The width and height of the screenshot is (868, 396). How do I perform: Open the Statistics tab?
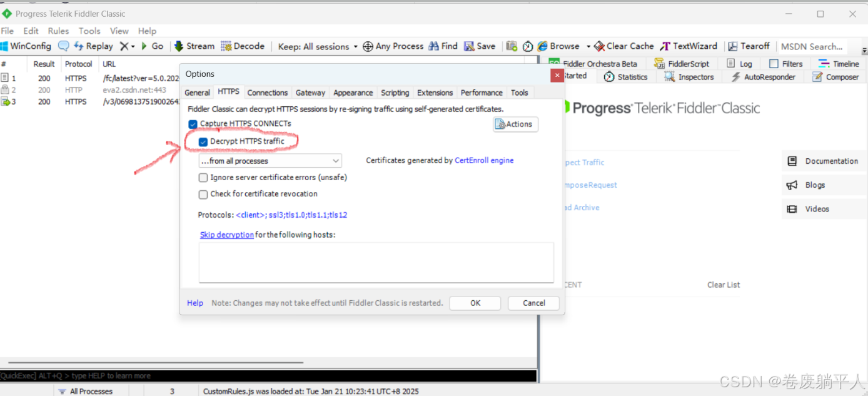tap(626, 77)
